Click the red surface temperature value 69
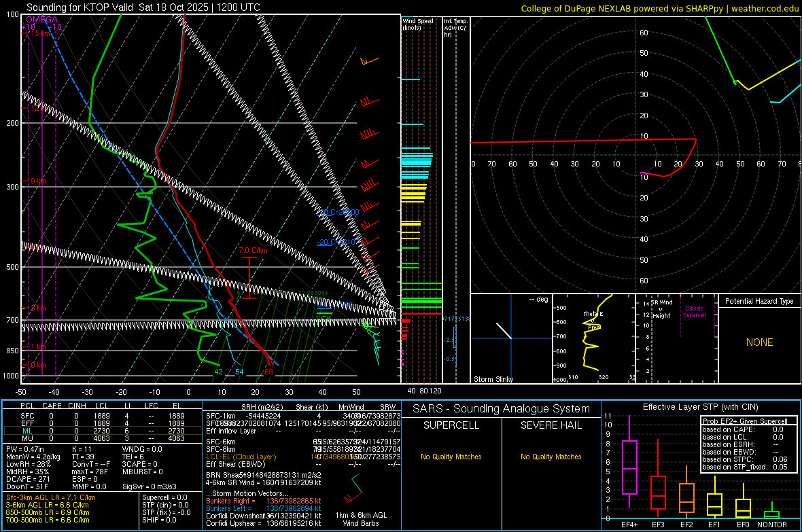Image resolution: width=802 pixels, height=532 pixels. coord(268,372)
